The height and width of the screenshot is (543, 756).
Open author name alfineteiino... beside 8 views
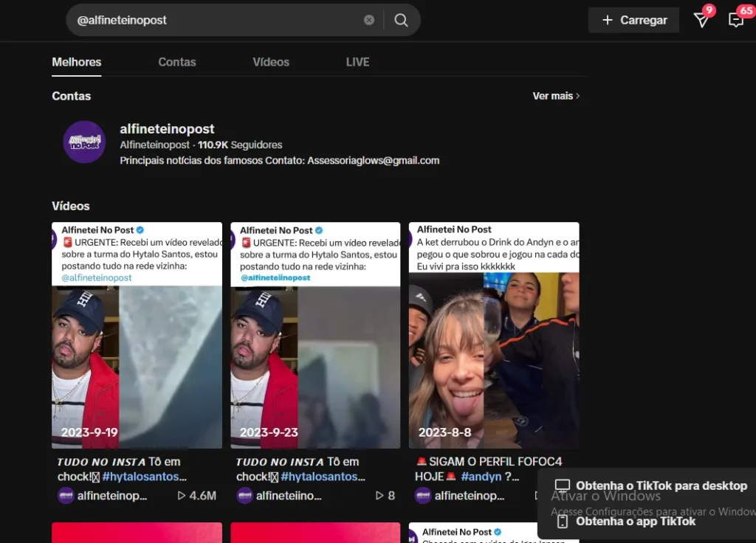(289, 495)
